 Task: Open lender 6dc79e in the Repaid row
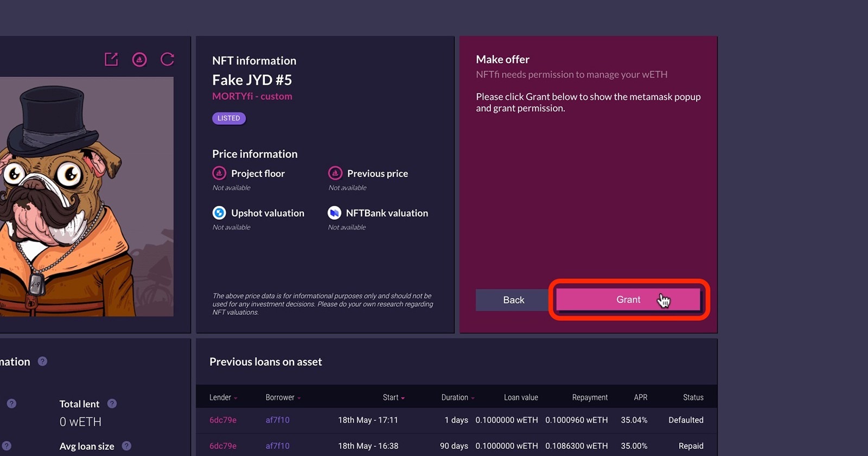click(x=223, y=446)
